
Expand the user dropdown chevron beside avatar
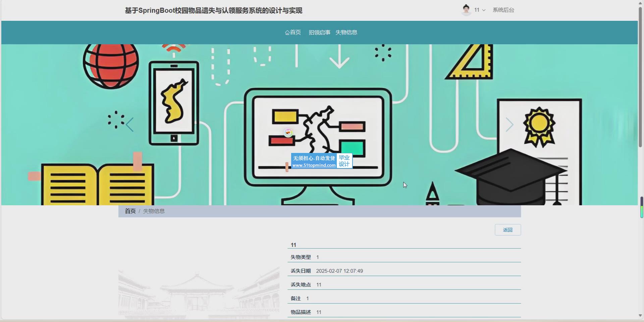click(484, 10)
